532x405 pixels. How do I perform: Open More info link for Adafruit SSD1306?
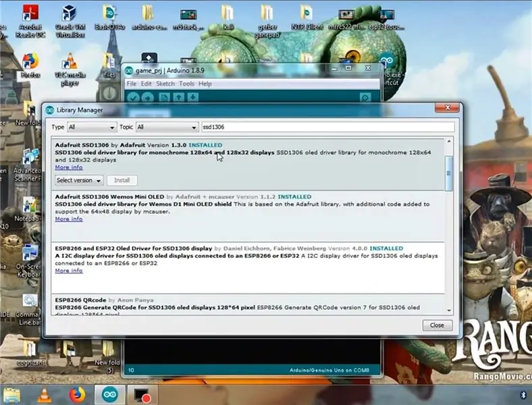tap(69, 167)
